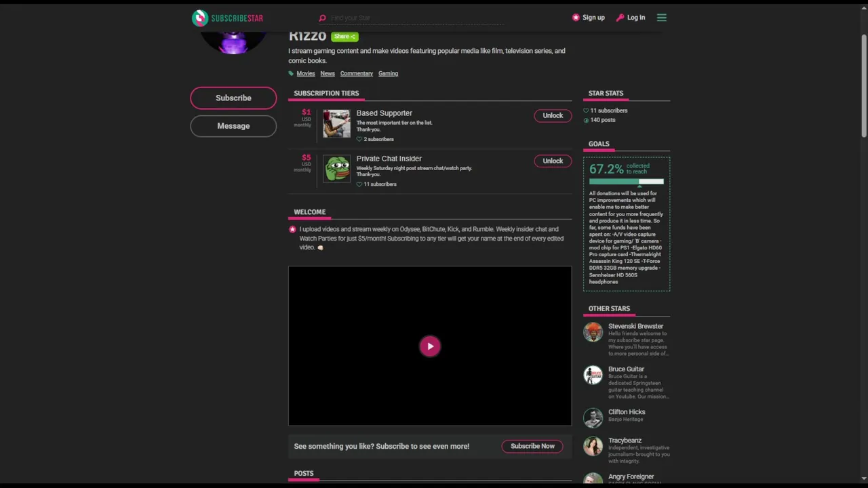Open Bruce Guitar's avatar
The image size is (868, 488).
[593, 375]
